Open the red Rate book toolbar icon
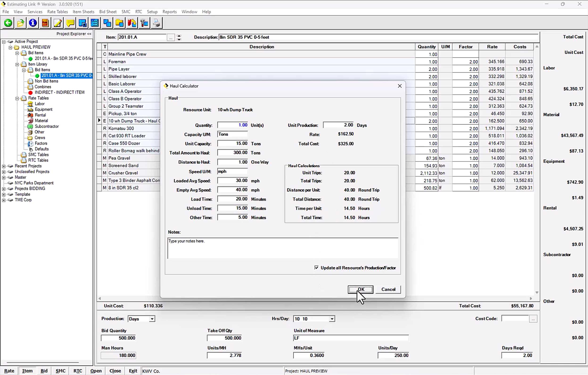Image resolution: width=588 pixels, height=375 pixels. (45, 23)
